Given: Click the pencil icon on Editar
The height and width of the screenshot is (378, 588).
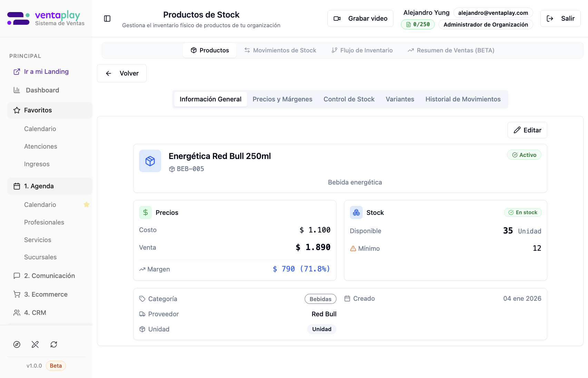Looking at the screenshot, I should coord(517,130).
